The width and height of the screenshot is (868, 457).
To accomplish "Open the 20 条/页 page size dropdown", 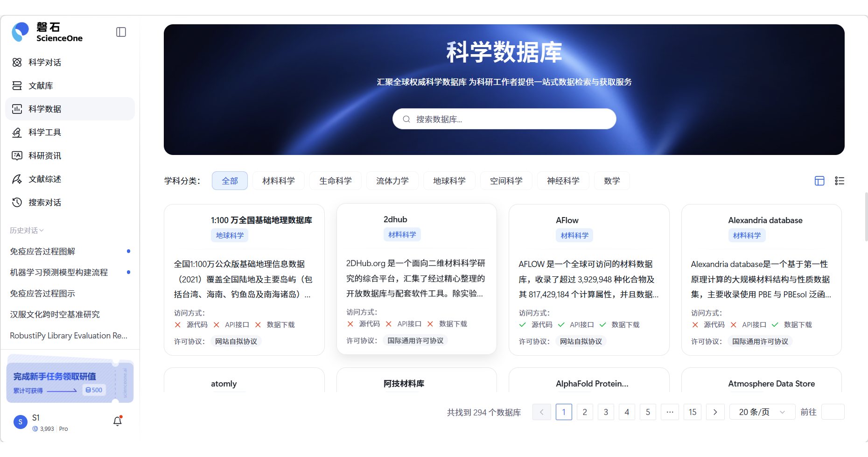I will point(762,412).
